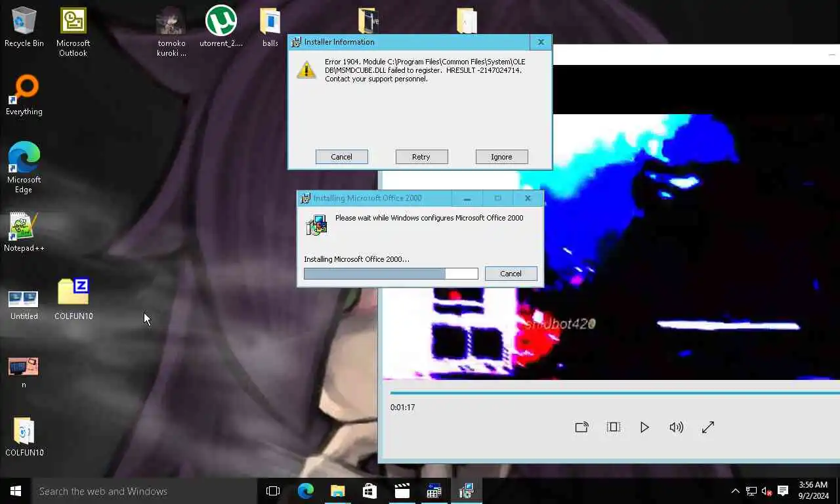
Task: Click the zoom to fill icon in player
Action: pos(613,427)
